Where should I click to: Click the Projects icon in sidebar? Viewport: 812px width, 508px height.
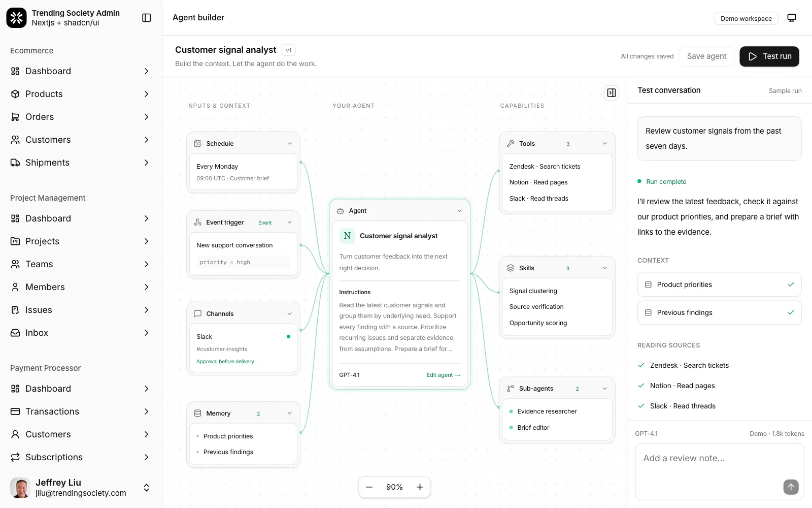(x=15, y=241)
